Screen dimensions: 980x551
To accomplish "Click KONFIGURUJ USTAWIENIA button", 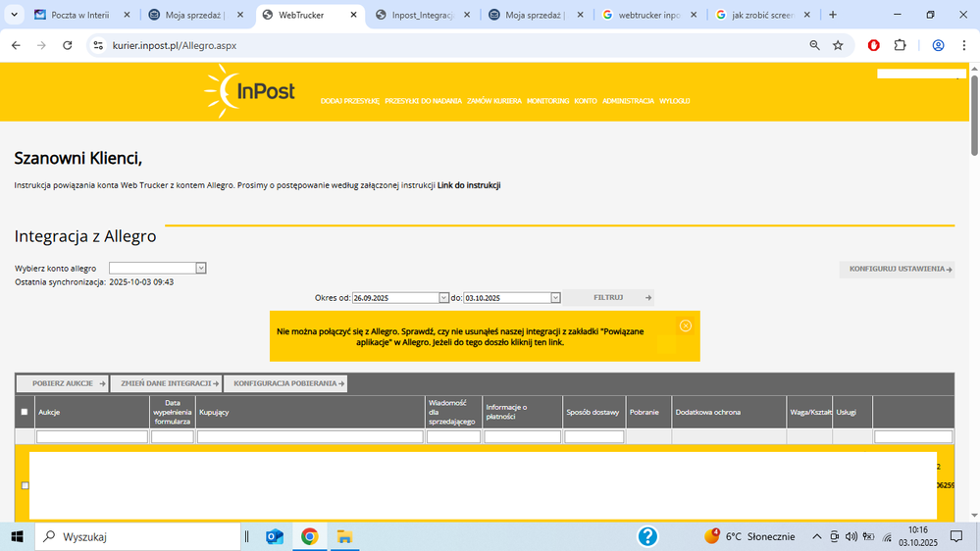I will click(x=897, y=270).
